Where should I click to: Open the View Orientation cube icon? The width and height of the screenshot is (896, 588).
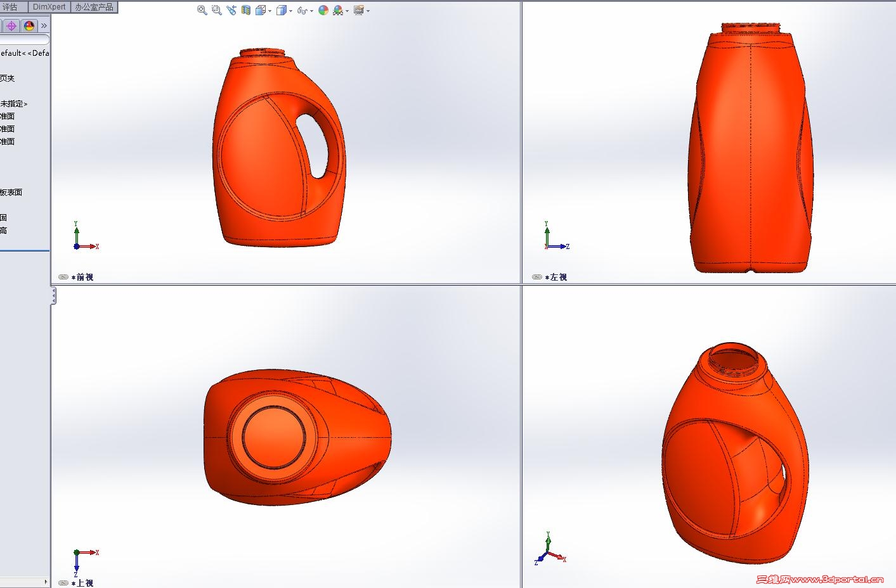(x=260, y=10)
